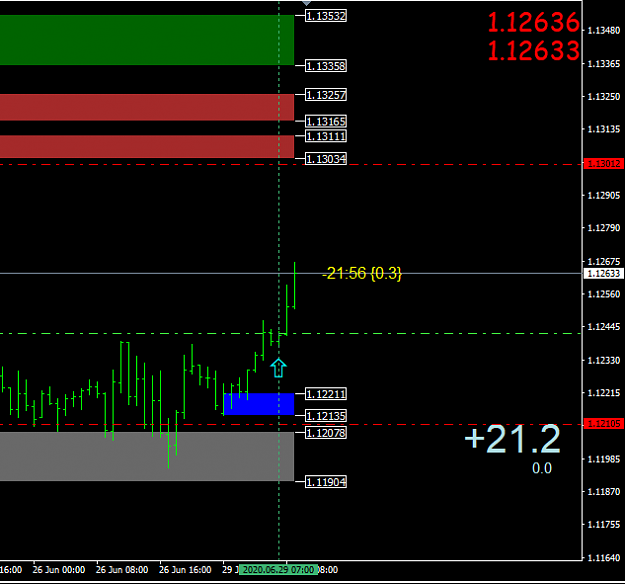
Task: Click the 1.11985 price scale label
Action: (x=604, y=459)
